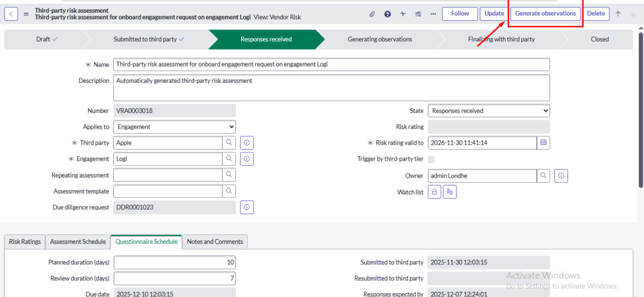Click lookup search icon for Third party
Viewport: 644px width, 297px height.
230,143
